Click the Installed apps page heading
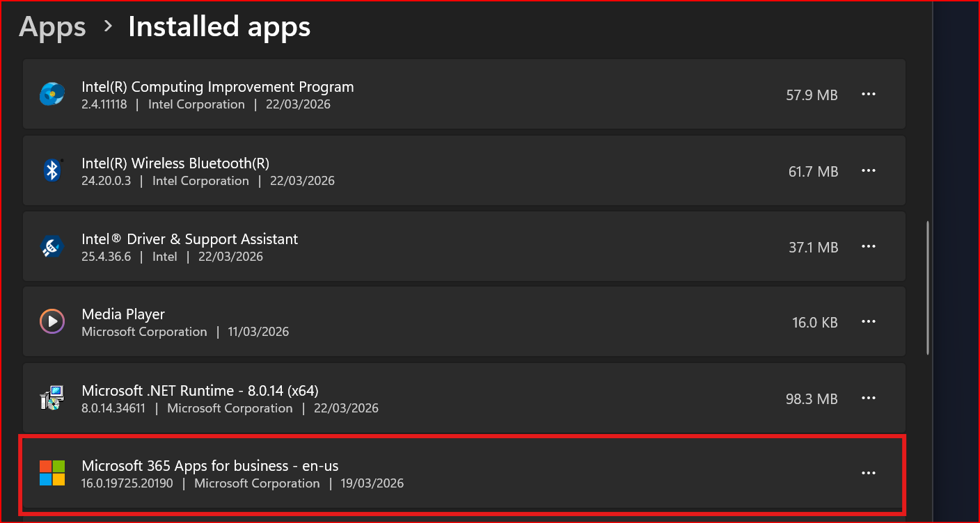The width and height of the screenshot is (980, 523). (219, 27)
